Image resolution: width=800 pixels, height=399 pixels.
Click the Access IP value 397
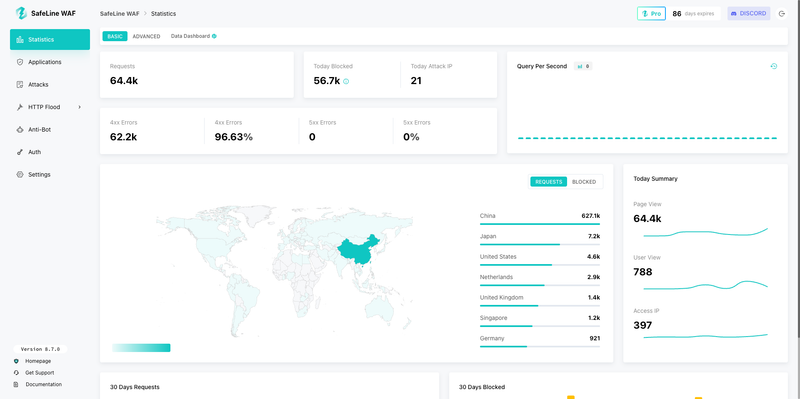[x=642, y=325]
